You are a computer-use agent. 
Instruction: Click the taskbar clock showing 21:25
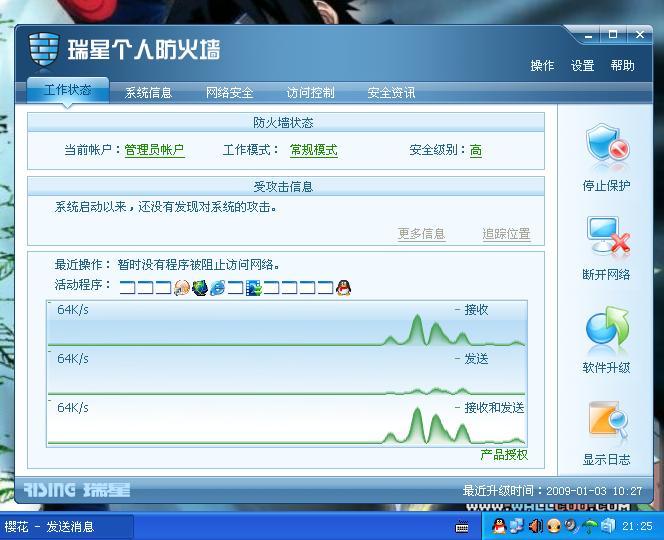click(x=637, y=526)
